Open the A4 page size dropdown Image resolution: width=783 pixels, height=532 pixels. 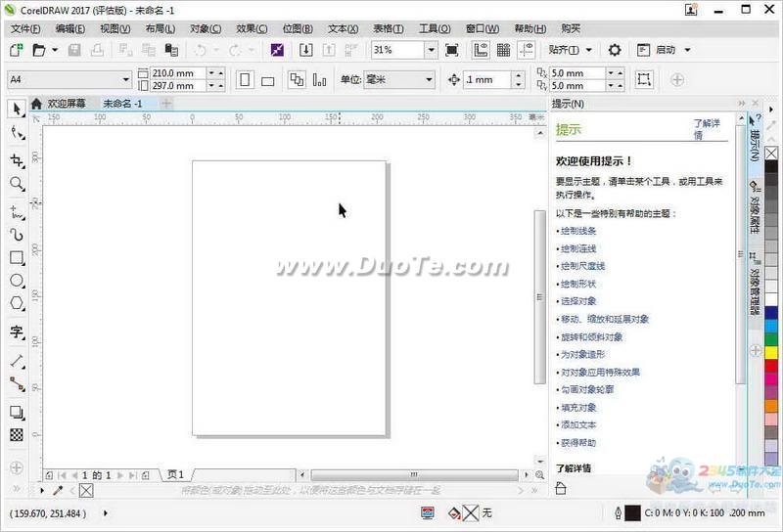pos(126,79)
